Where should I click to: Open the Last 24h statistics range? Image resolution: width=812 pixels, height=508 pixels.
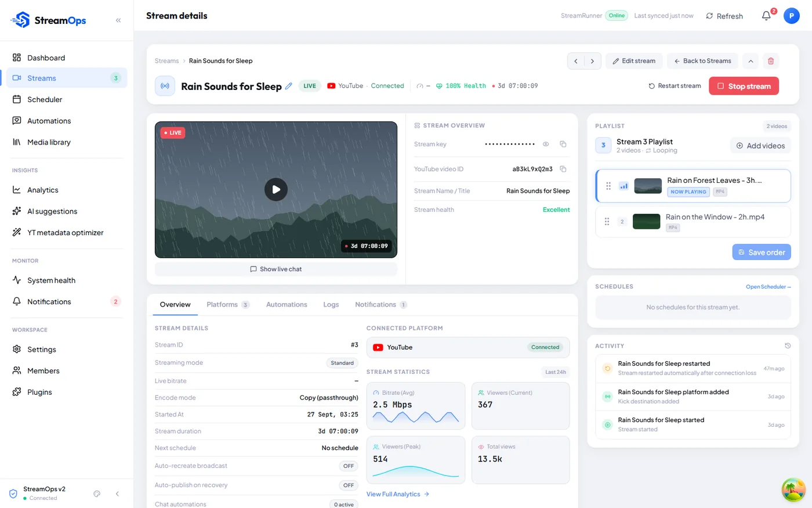pos(556,372)
